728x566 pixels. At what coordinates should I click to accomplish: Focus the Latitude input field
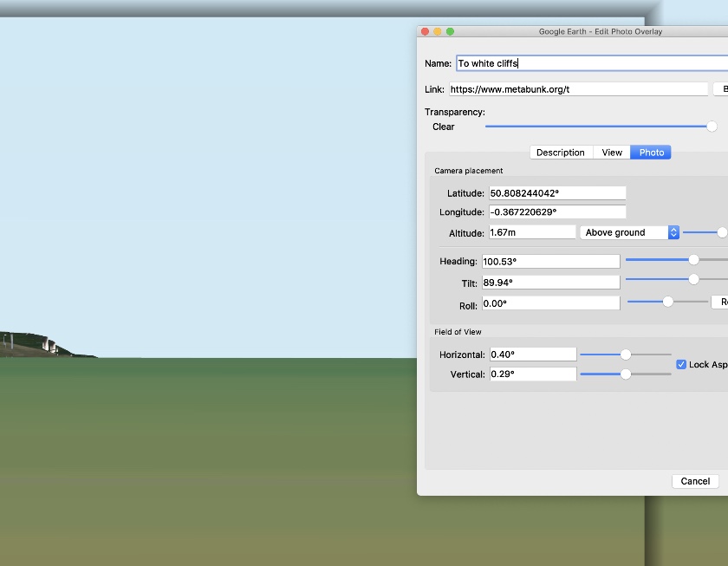[557, 193]
